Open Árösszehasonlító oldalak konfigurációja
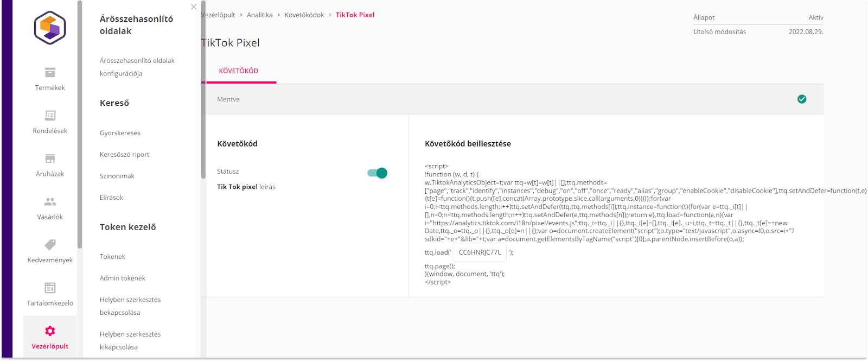The width and height of the screenshot is (868, 361). (x=137, y=67)
